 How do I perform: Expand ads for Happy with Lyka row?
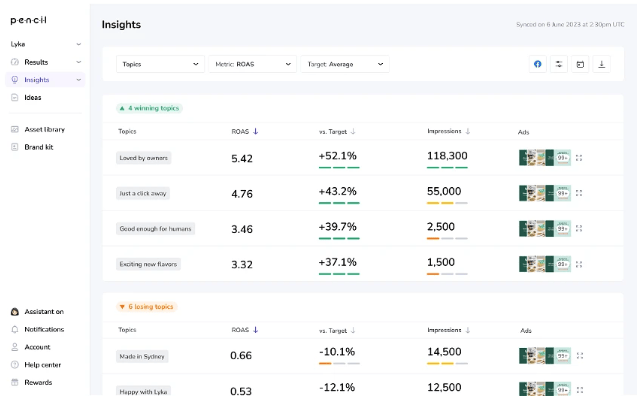click(x=580, y=390)
